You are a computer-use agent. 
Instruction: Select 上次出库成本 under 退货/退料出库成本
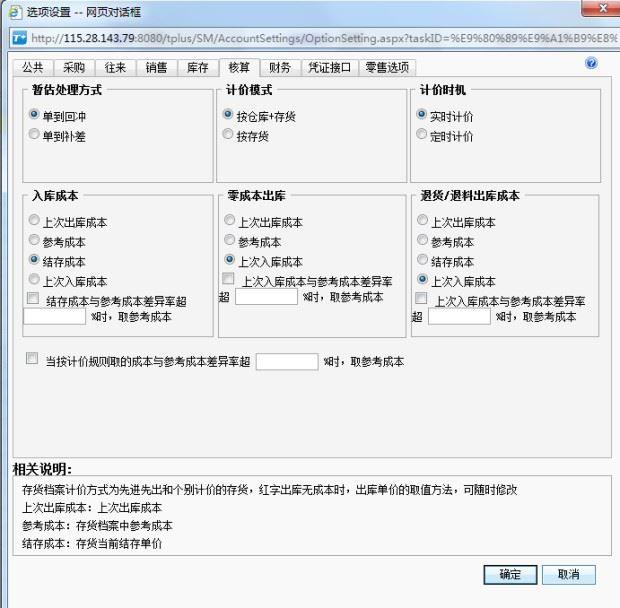click(422, 220)
